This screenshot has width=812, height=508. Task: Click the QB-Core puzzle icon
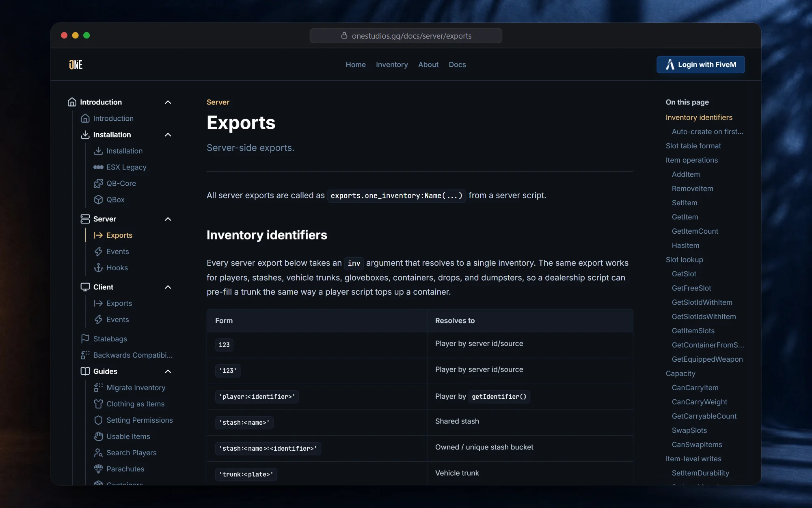[98, 183]
